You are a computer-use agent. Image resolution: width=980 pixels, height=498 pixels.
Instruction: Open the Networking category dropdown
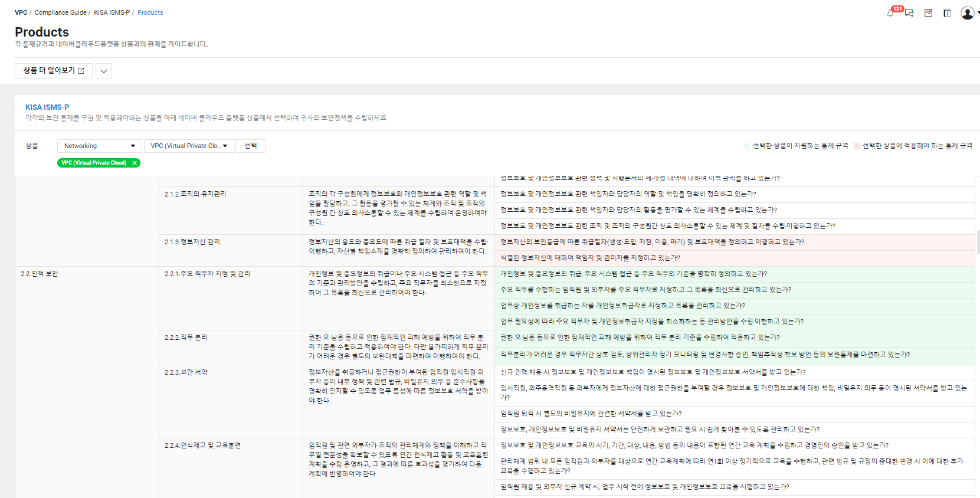[x=99, y=146]
